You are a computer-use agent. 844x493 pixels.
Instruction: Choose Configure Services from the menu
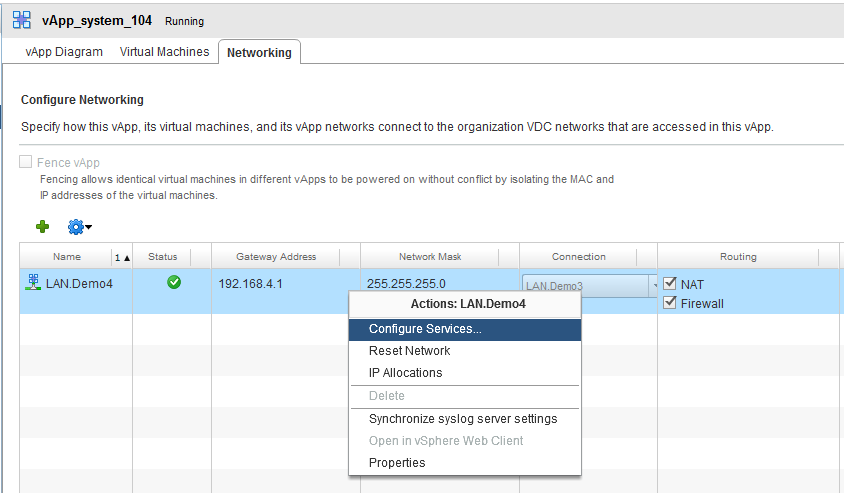465,329
